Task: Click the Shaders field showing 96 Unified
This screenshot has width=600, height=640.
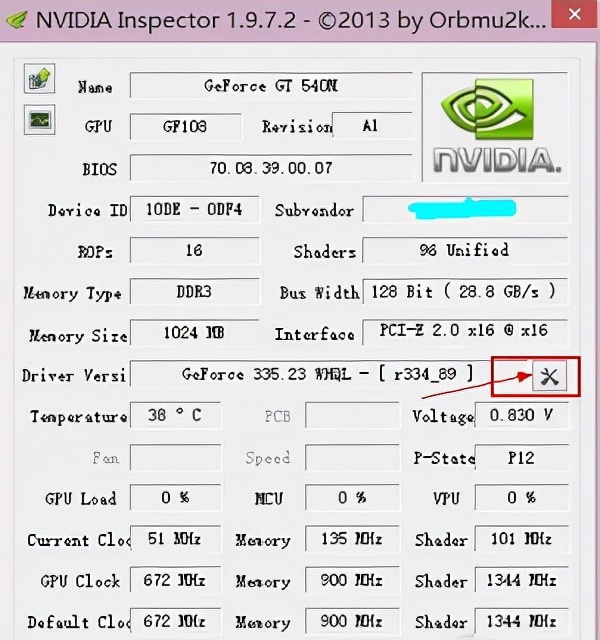Action: pyautogui.click(x=465, y=250)
